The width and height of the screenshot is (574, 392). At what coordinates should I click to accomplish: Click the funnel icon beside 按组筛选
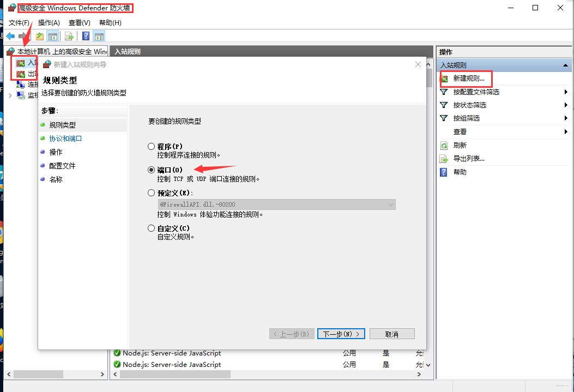(444, 118)
